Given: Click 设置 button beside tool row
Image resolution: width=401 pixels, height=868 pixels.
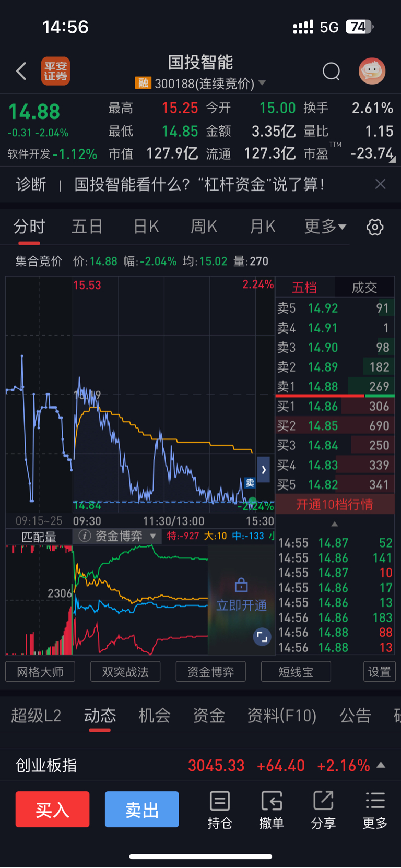Looking at the screenshot, I should [x=379, y=672].
